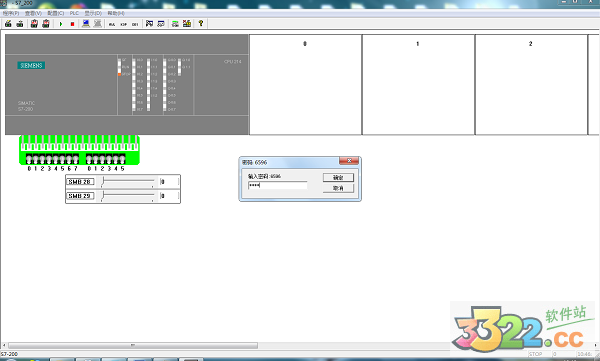This screenshot has width=600, height=361.
Task: Click the 确定 OK button in dialog
Action: click(338, 177)
